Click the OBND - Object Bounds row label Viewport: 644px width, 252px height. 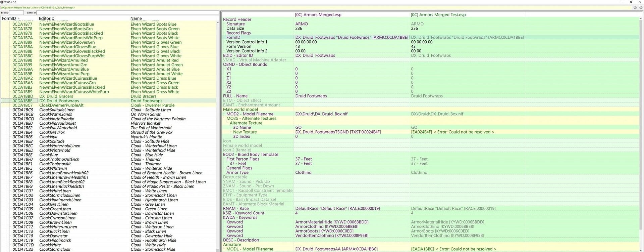pos(245,65)
